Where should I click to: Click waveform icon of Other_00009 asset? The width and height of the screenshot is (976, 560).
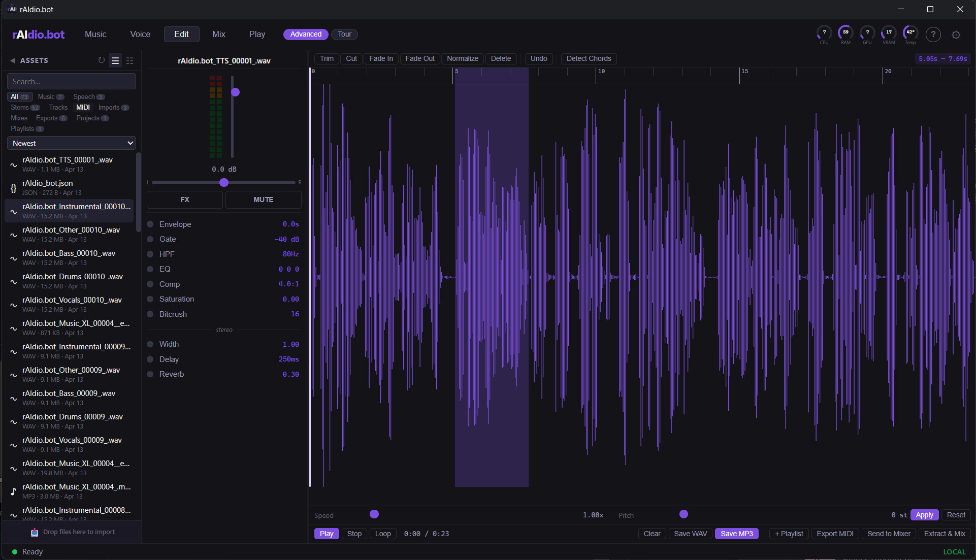point(14,375)
